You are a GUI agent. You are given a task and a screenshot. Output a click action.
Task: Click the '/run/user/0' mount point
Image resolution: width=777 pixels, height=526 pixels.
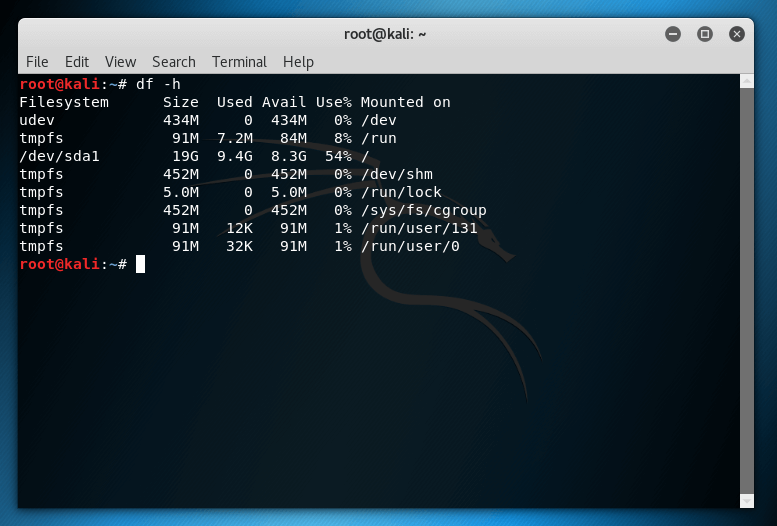(x=410, y=246)
